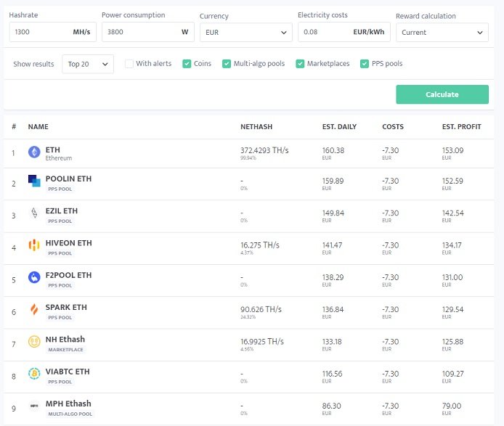The width and height of the screenshot is (504, 426).
Task: Open the HIVEON ETH name link
Action: click(x=69, y=243)
